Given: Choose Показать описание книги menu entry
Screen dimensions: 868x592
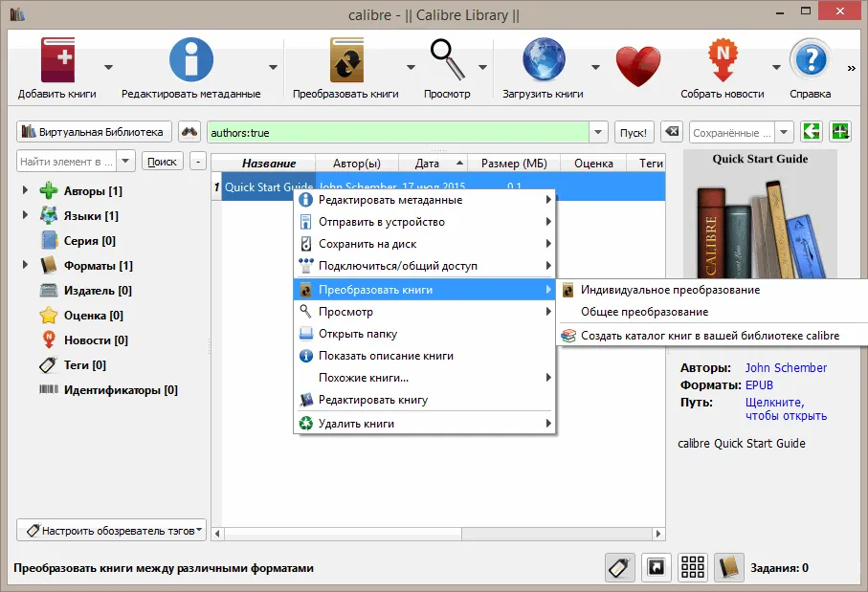Looking at the screenshot, I should [x=425, y=356].
